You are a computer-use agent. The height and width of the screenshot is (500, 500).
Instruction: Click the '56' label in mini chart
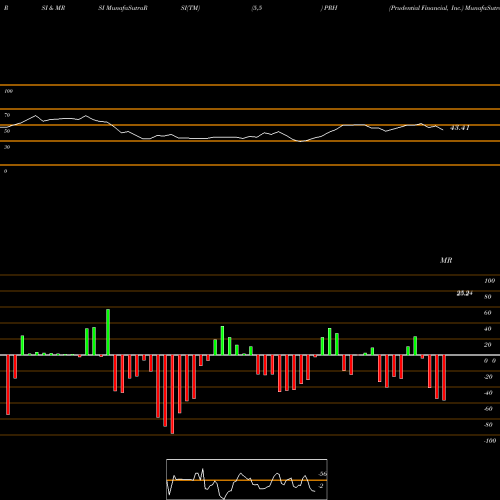click(323, 474)
